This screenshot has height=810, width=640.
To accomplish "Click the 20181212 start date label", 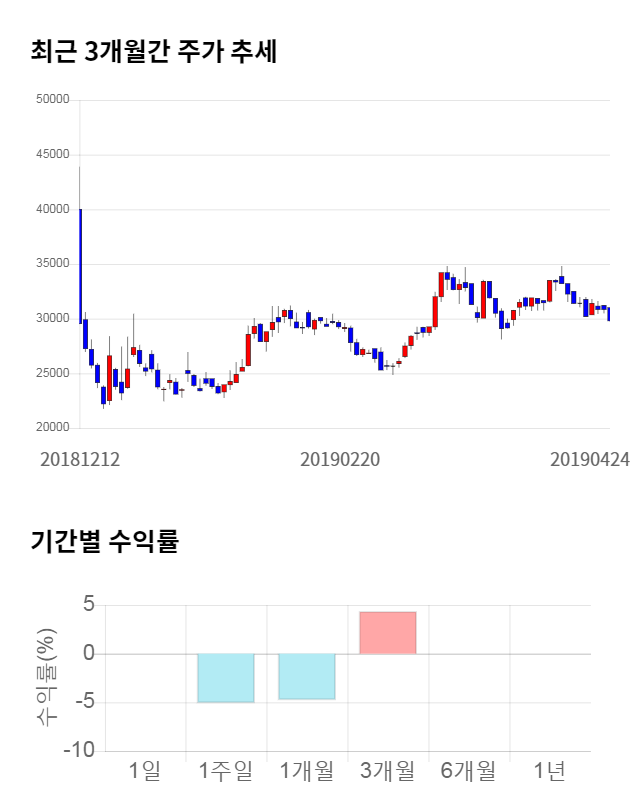I will pos(80,460).
